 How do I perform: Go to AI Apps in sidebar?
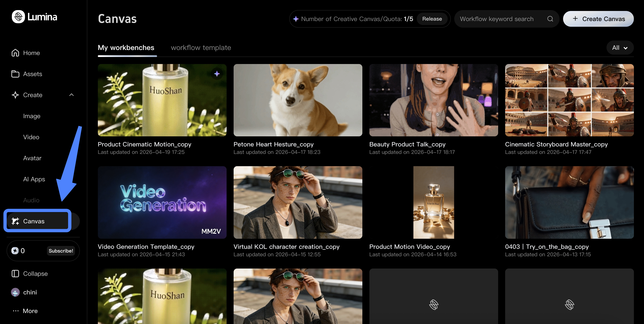click(34, 179)
